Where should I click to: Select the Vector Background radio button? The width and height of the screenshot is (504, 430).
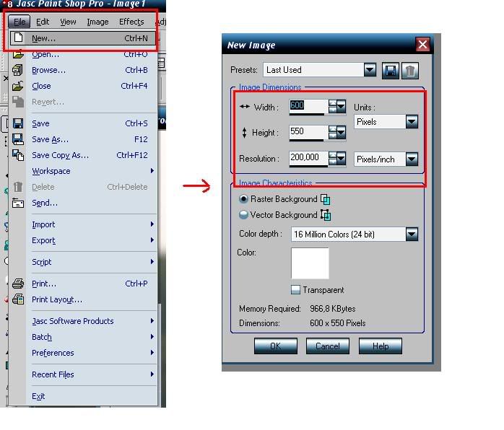243,214
